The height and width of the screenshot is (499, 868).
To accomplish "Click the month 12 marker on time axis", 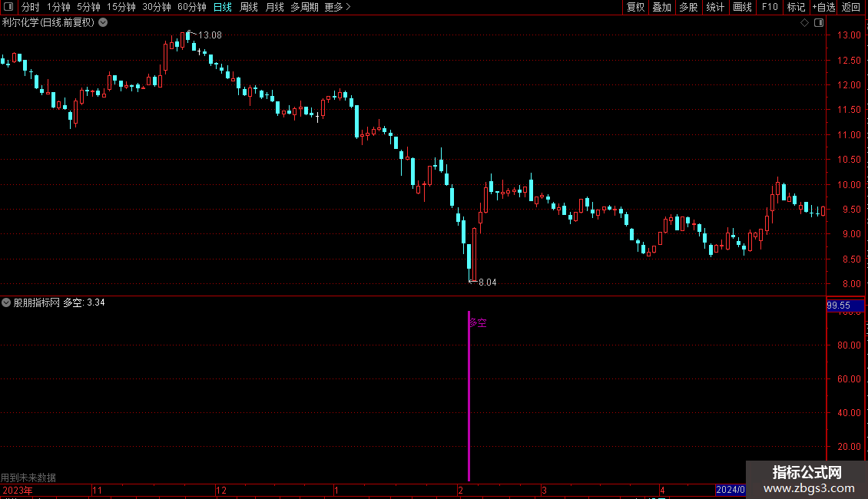I will click(x=221, y=490).
